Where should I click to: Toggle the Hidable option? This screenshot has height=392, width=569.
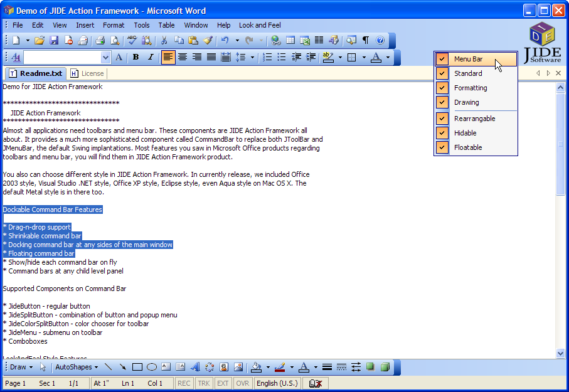click(476, 133)
